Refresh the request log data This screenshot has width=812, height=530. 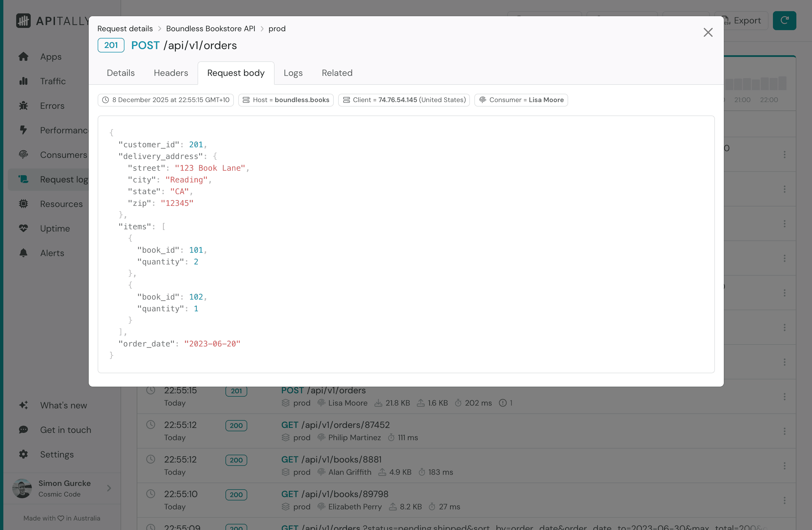coord(784,20)
